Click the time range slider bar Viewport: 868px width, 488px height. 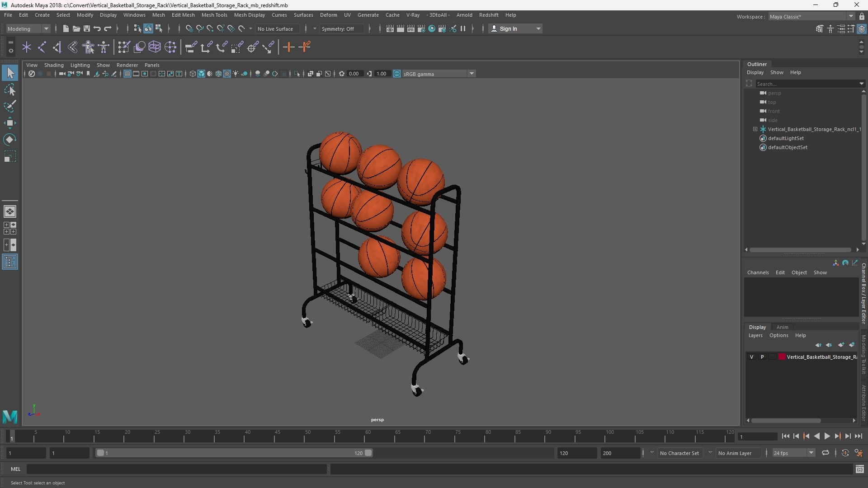point(234,453)
